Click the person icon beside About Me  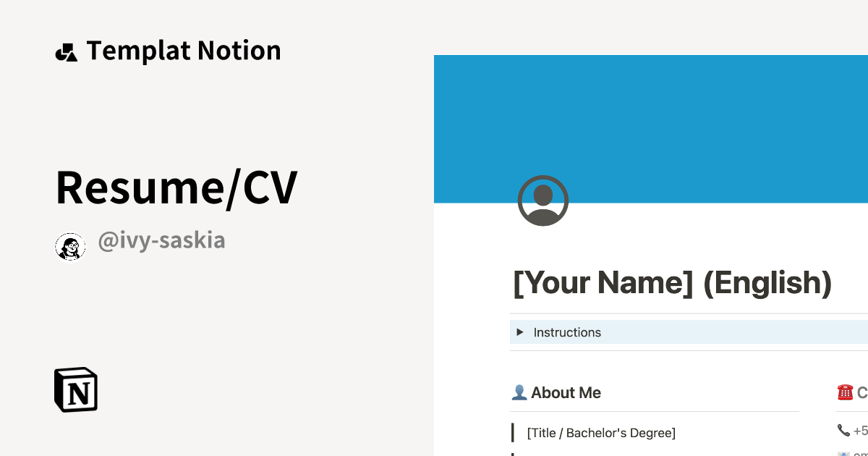pos(519,392)
